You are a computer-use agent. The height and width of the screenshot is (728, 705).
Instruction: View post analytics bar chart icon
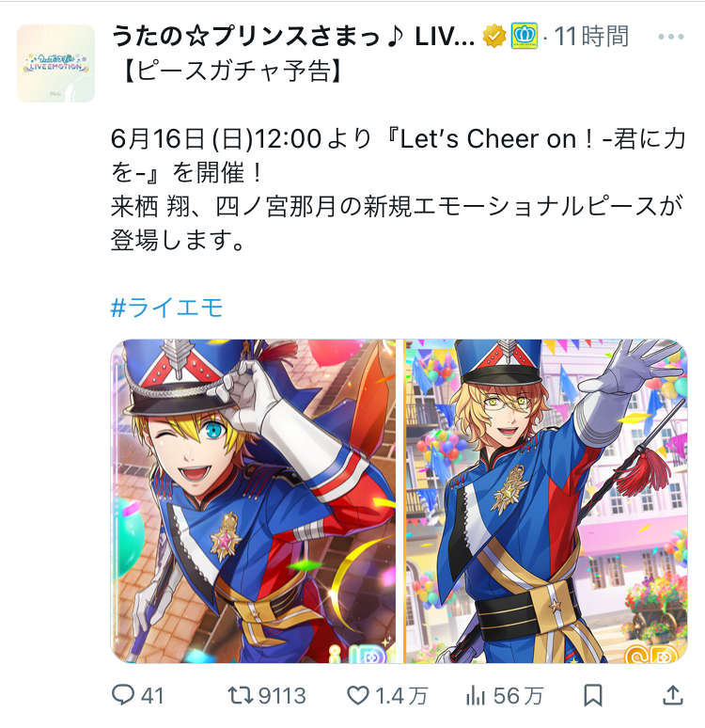tap(476, 695)
